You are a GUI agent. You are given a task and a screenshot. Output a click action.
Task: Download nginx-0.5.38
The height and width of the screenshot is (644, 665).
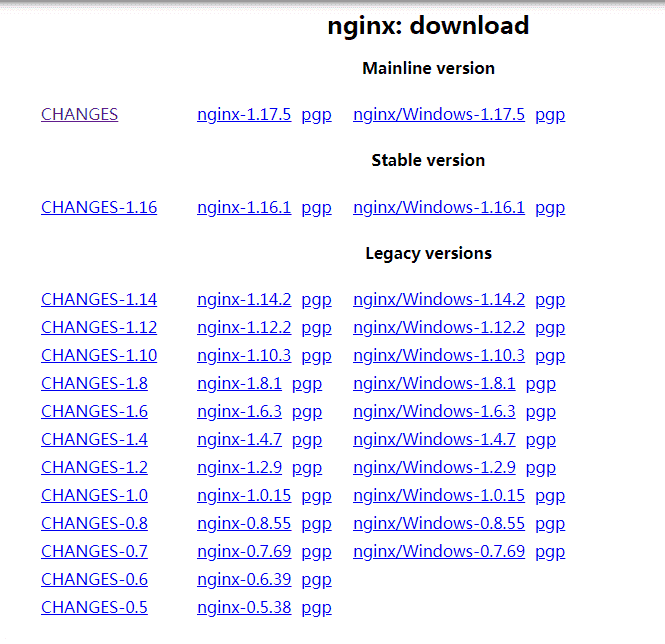click(x=244, y=608)
